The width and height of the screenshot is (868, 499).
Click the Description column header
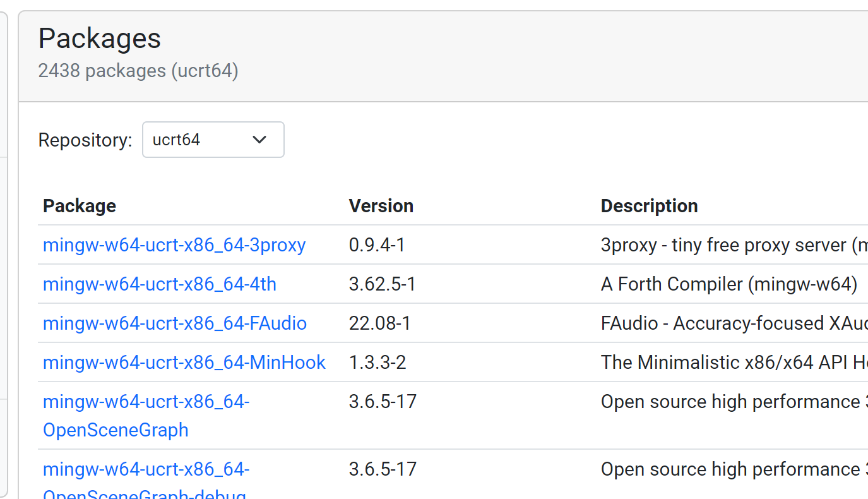tap(650, 206)
